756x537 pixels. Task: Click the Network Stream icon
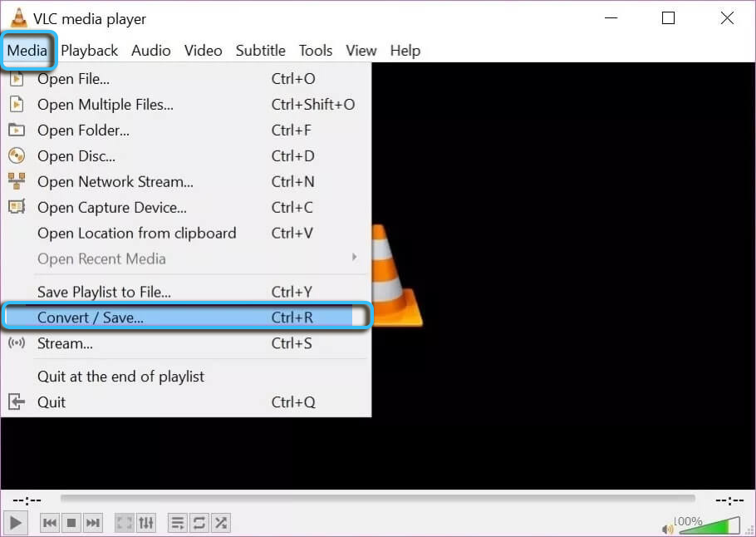pos(17,181)
